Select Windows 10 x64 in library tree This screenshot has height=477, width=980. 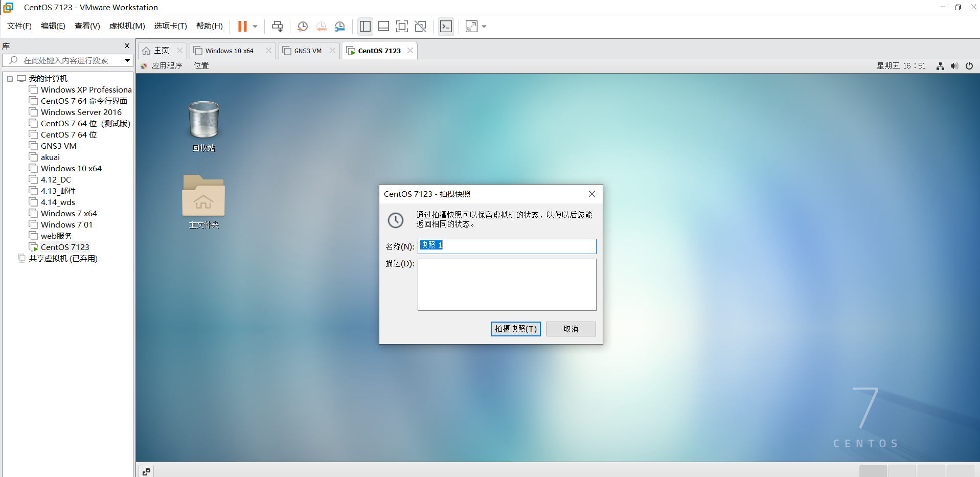65,169
